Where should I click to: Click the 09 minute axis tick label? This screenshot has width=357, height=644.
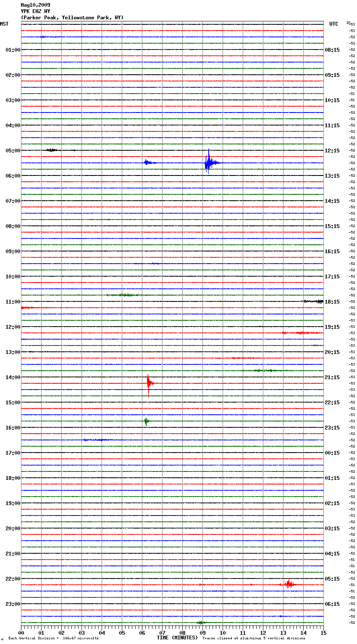click(x=203, y=633)
